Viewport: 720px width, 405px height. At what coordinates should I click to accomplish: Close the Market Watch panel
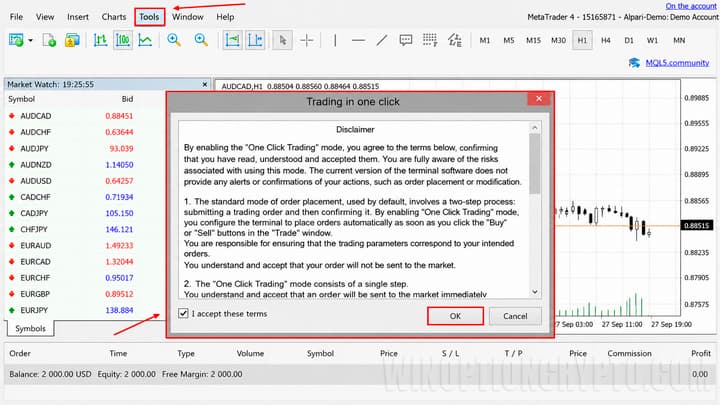point(205,84)
